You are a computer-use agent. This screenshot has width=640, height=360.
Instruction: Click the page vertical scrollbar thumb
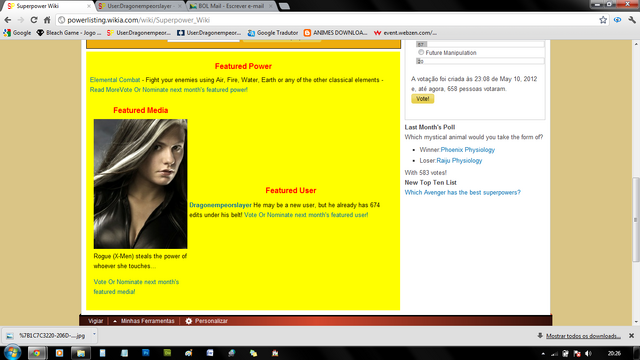click(x=636, y=219)
